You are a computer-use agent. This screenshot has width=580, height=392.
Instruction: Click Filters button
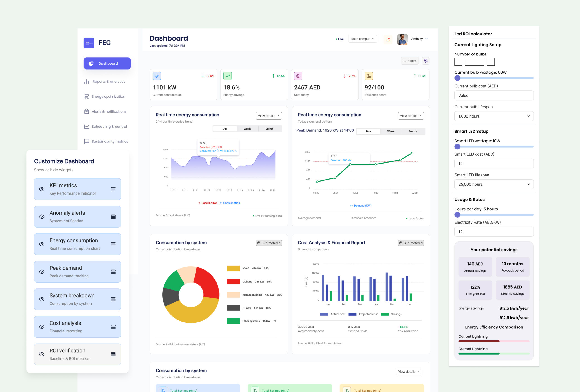(410, 61)
